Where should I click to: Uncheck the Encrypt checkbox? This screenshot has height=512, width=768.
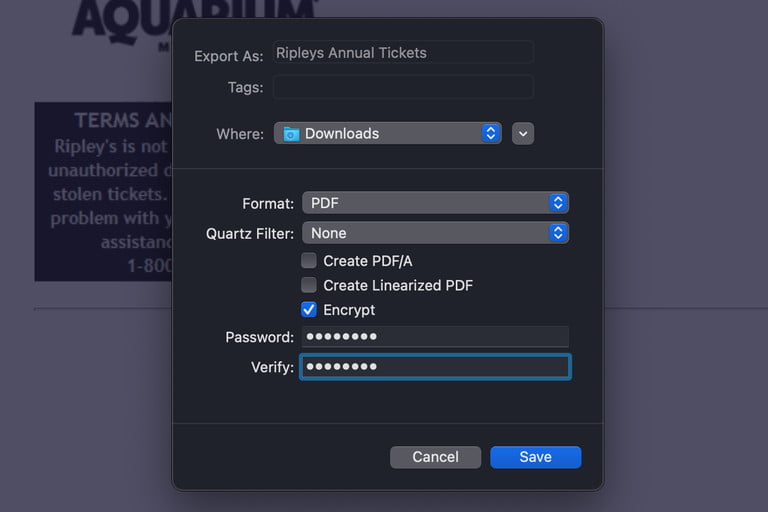[309, 310]
